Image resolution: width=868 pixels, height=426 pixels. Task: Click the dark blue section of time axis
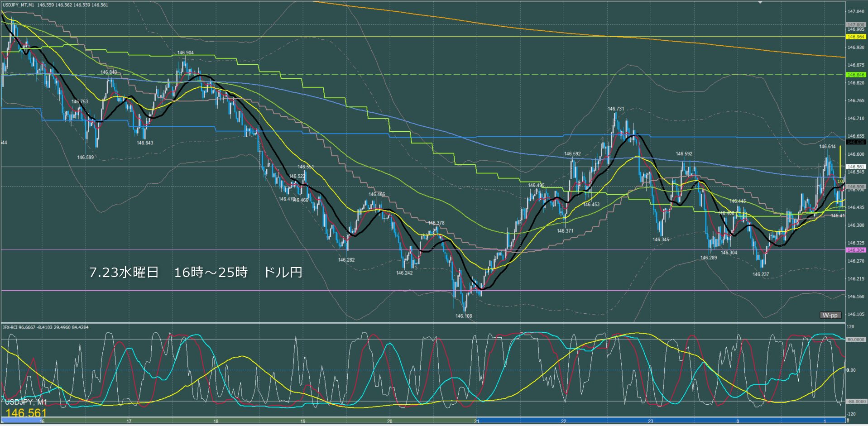pos(661,421)
